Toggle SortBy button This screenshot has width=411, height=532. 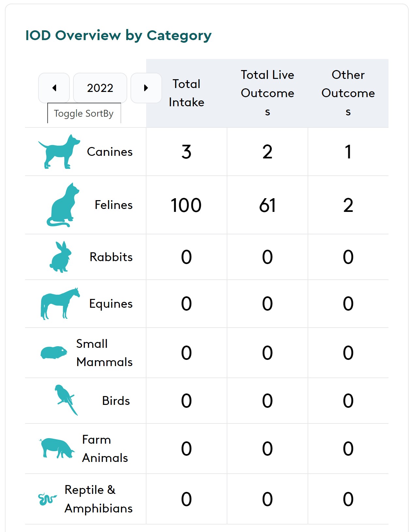click(84, 113)
